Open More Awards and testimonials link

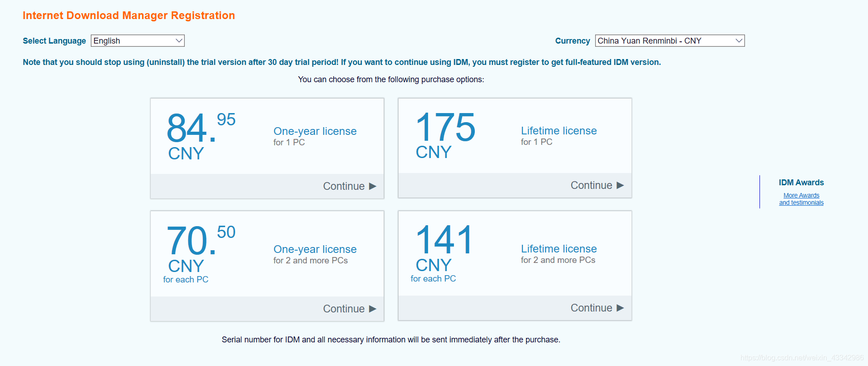tap(801, 199)
